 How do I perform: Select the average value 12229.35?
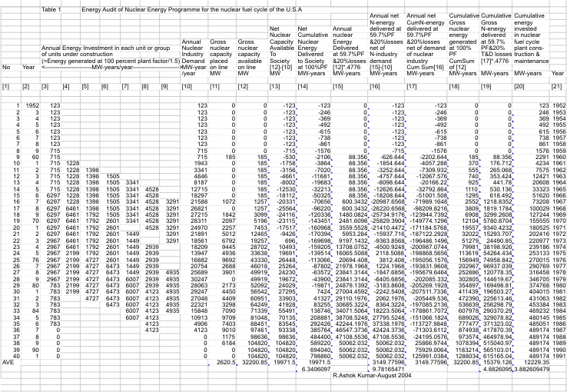coord(537,362)
